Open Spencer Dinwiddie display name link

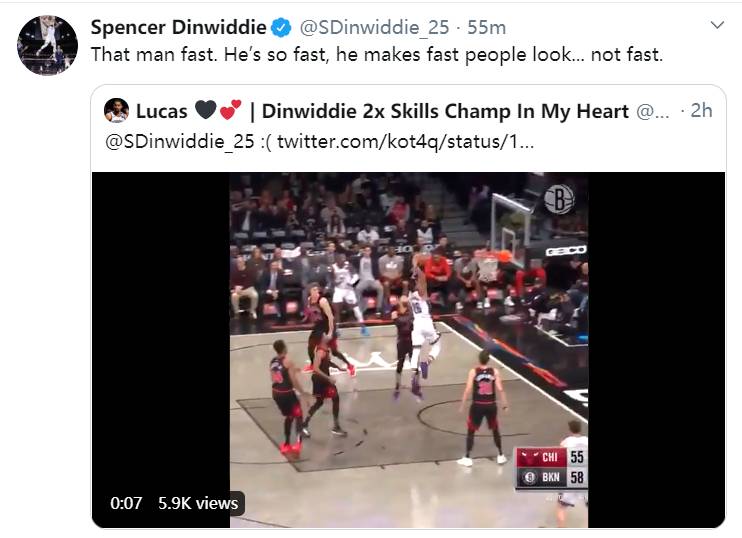[178, 27]
